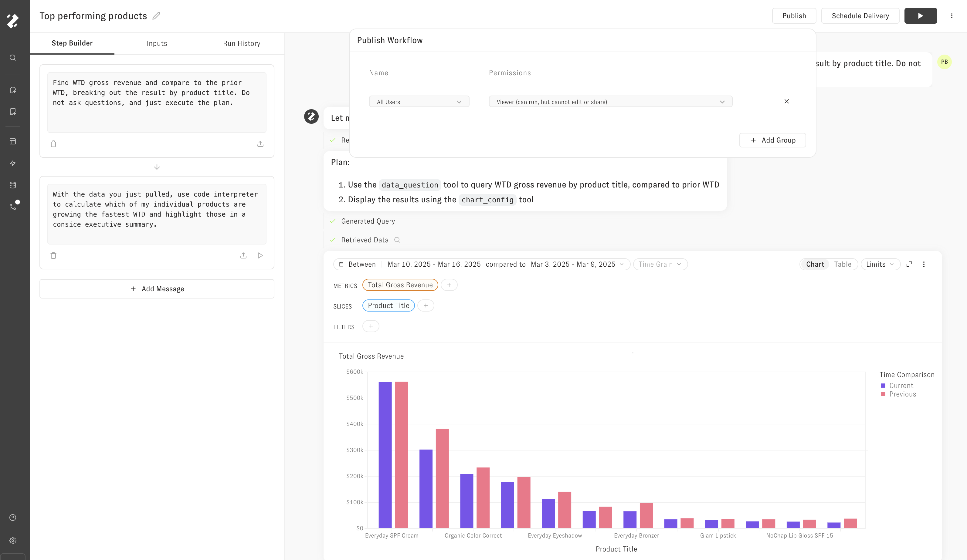Screen dimensions: 967x560
Task: Click the app logo in the sidebar
Action: pos(13,21)
